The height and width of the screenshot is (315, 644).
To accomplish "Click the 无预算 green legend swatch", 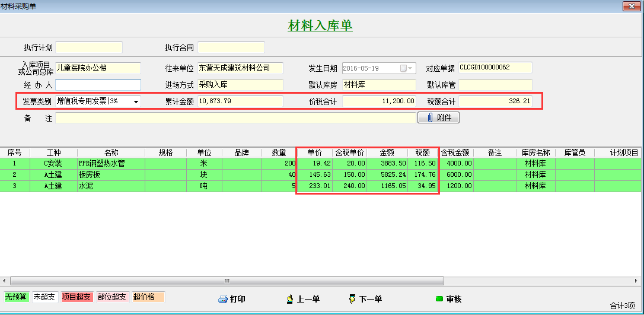I will point(16,297).
